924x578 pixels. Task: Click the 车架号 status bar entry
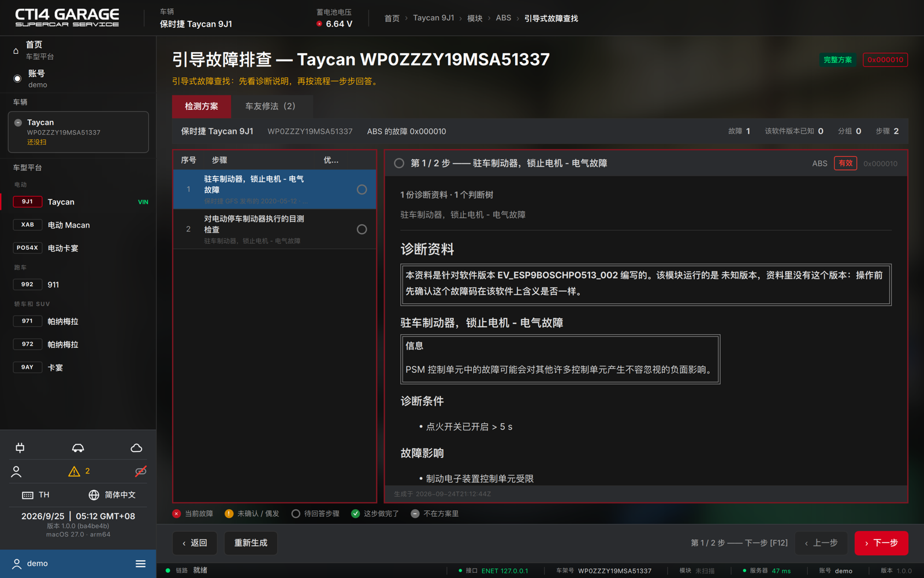pos(604,571)
